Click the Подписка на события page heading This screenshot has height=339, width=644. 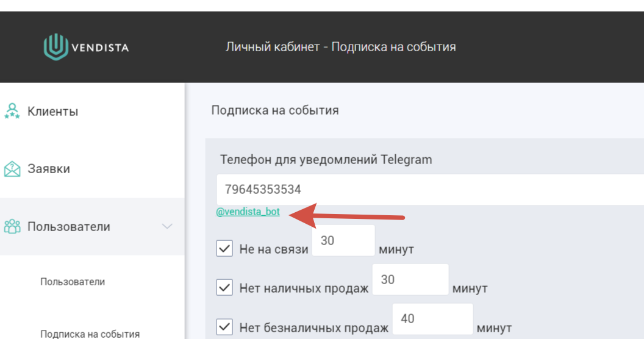(x=275, y=110)
